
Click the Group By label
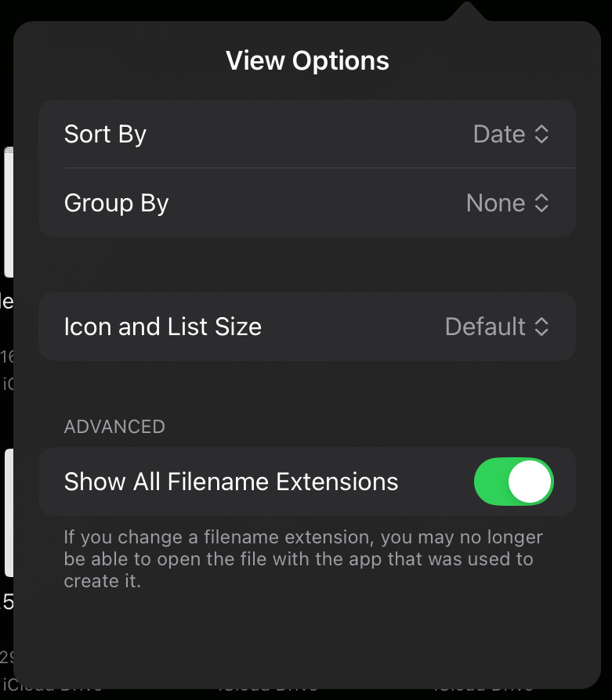coord(116,204)
